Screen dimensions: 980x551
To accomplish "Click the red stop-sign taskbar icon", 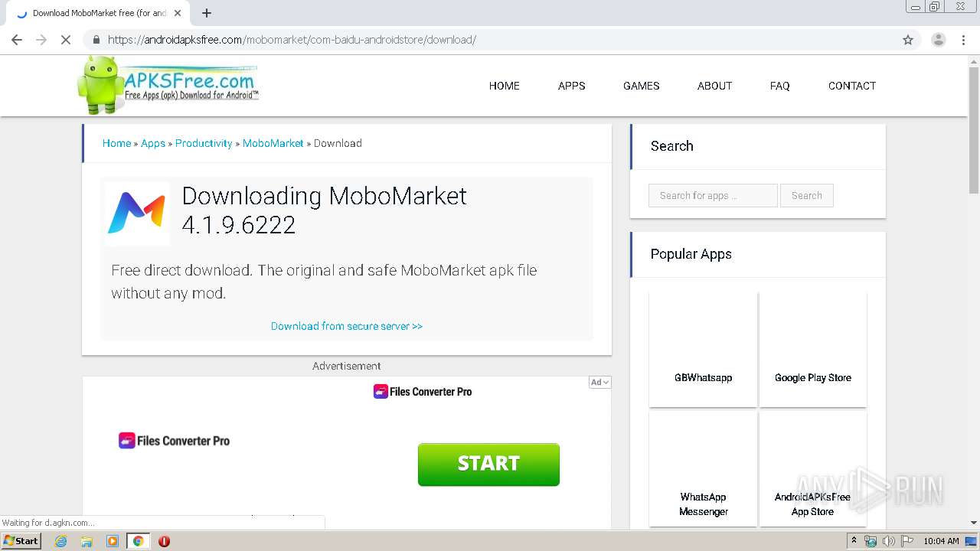I will coord(164,541).
